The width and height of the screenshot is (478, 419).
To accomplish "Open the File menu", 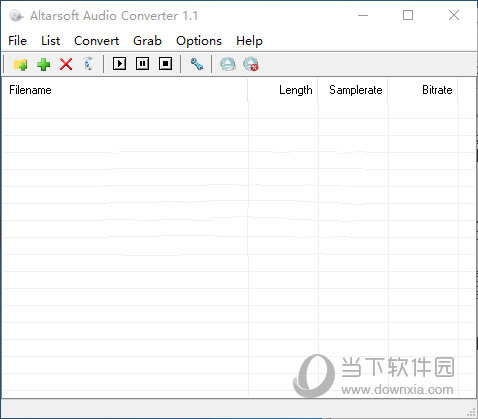I will (17, 41).
